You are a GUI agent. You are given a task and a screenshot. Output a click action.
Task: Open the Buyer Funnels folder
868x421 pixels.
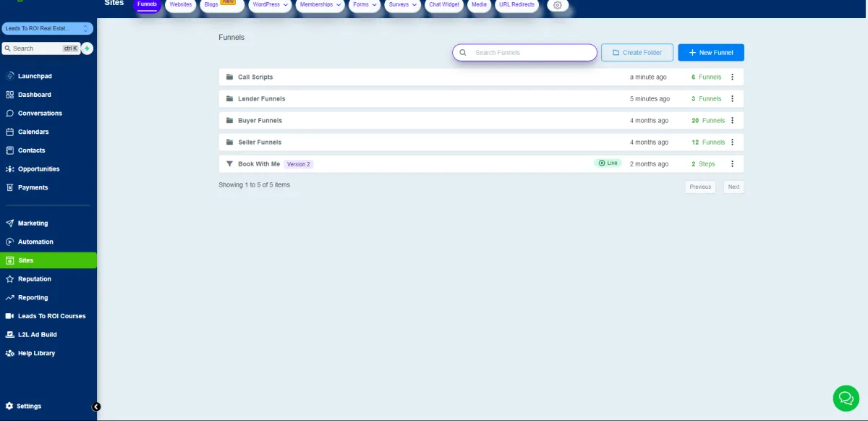260,120
